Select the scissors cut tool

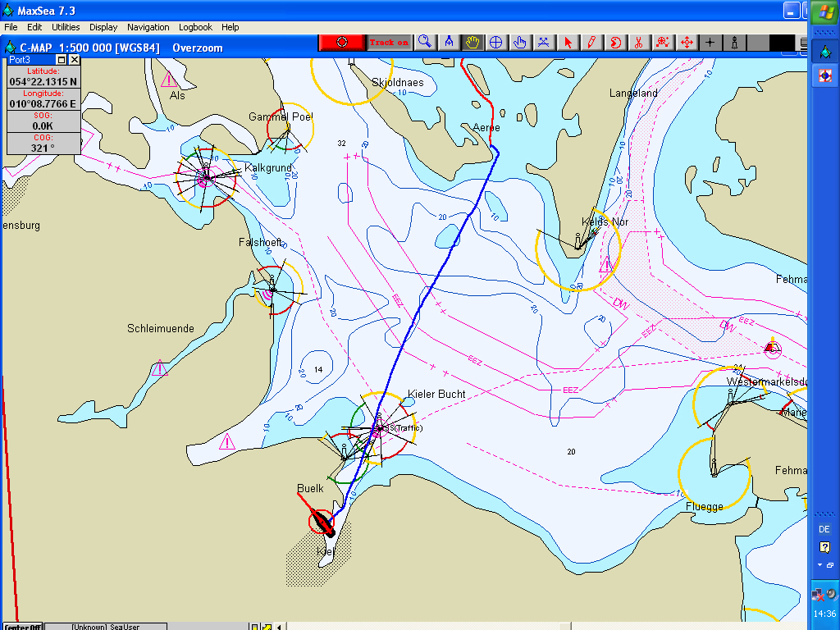tap(638, 43)
